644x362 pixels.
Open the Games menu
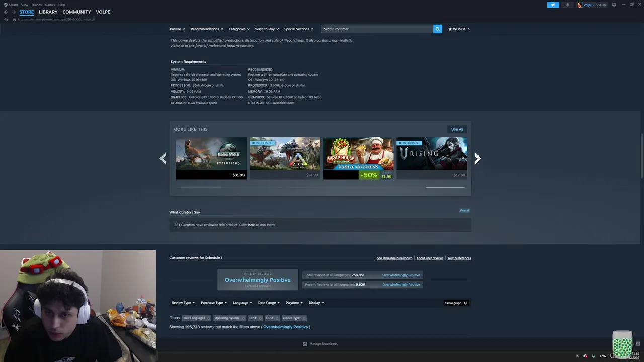[50, 5]
